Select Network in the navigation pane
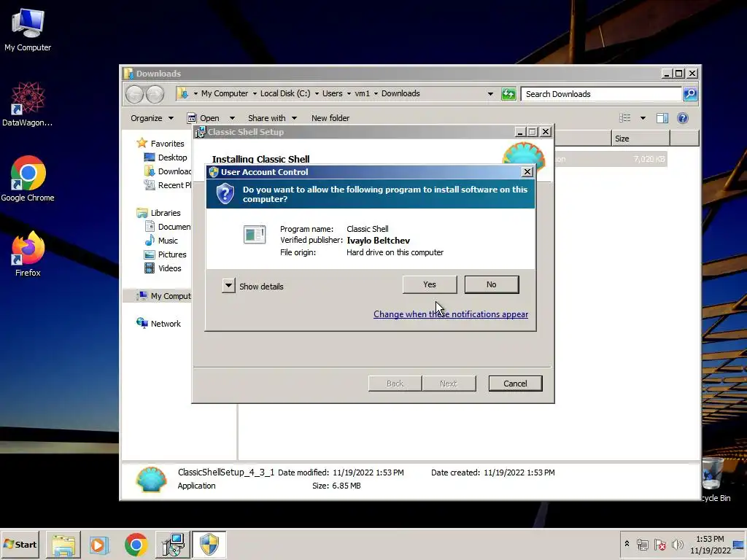 pos(158,323)
